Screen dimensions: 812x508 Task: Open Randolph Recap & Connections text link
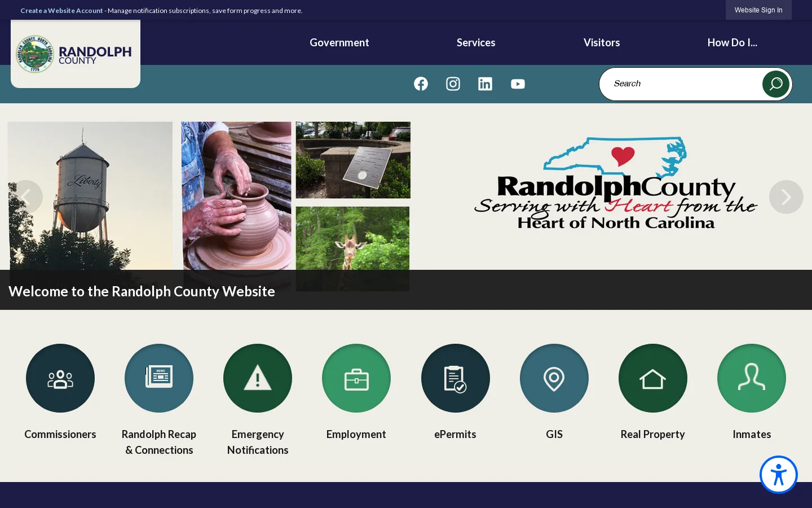pyautogui.click(x=159, y=442)
